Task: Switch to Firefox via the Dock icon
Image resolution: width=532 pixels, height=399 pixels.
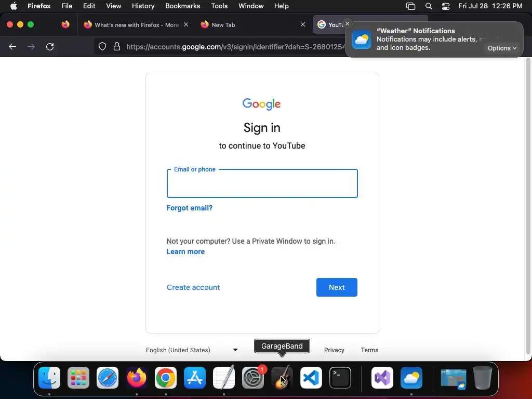Action: (x=137, y=378)
